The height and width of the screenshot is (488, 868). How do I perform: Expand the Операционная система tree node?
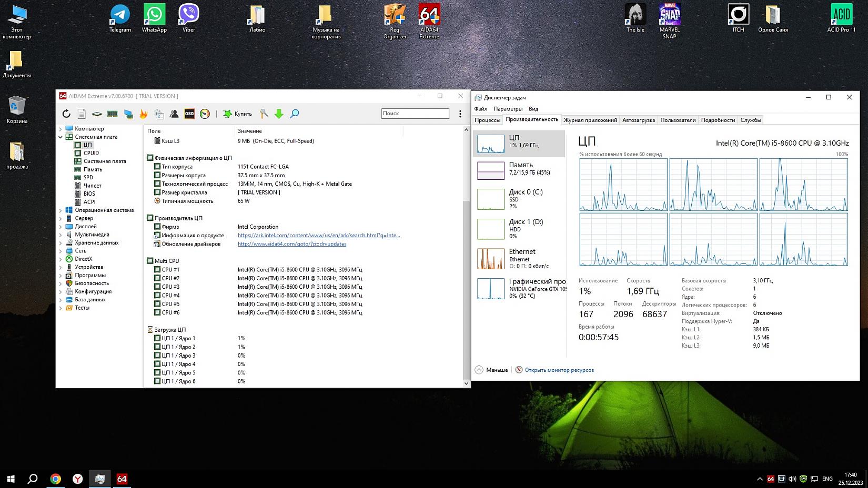point(60,210)
